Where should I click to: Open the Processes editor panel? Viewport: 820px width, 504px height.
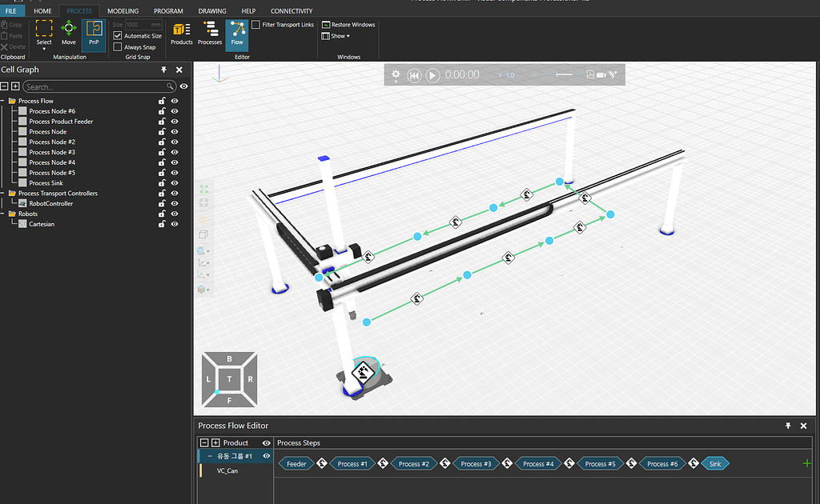tap(209, 34)
